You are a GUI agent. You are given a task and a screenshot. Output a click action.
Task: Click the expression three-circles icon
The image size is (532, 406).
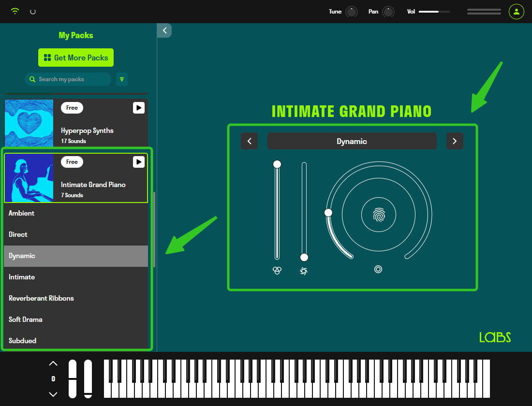pyautogui.click(x=277, y=270)
